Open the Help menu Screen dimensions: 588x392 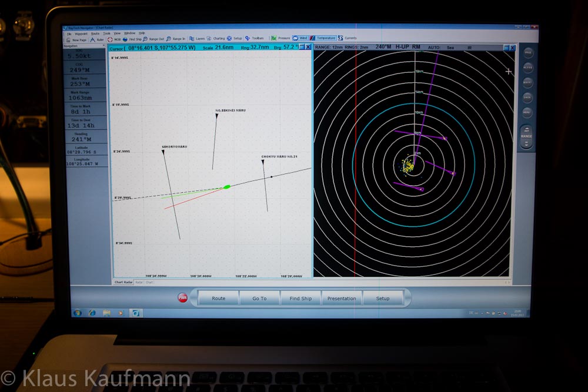(142, 33)
